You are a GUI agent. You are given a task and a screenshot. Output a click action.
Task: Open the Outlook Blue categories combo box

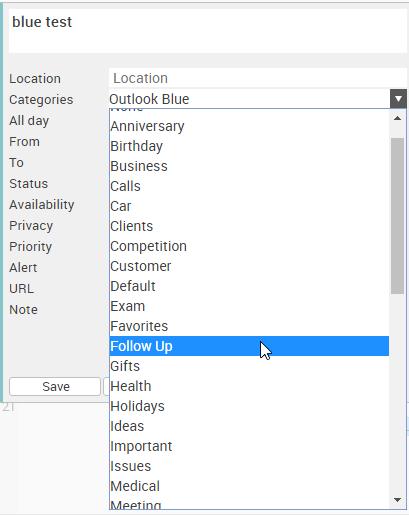258,99
